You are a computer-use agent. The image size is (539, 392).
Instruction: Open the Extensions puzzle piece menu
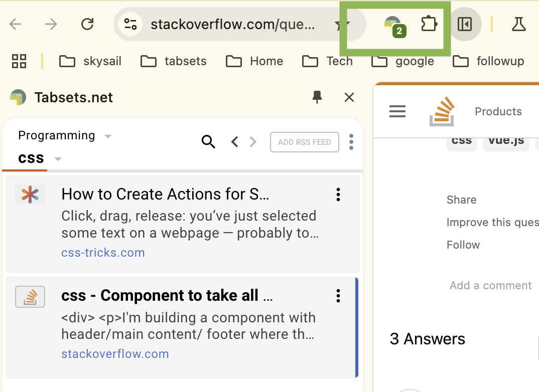429,24
